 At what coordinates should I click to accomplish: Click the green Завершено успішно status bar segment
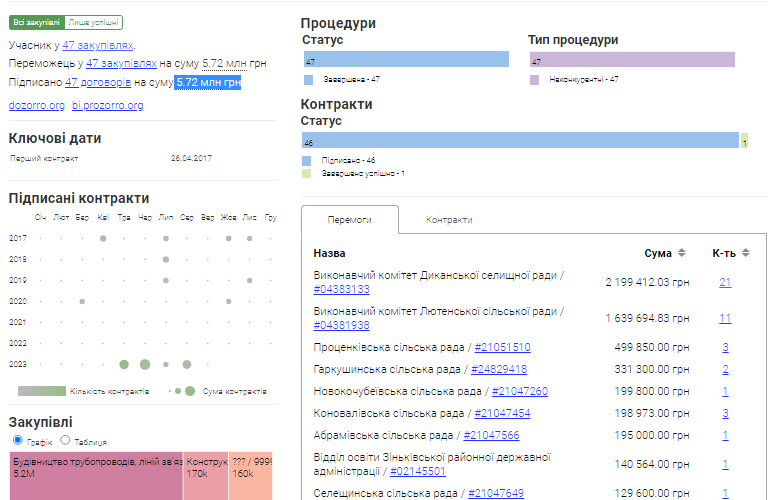point(745,142)
